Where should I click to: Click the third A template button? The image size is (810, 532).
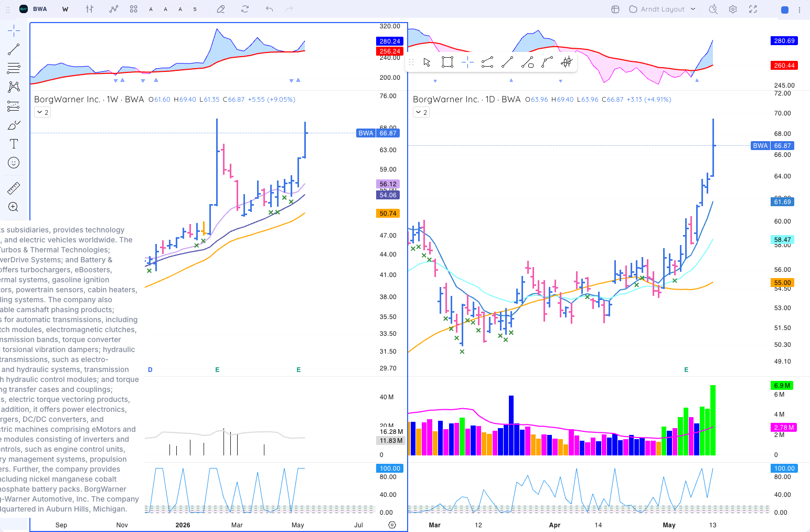point(180,9)
